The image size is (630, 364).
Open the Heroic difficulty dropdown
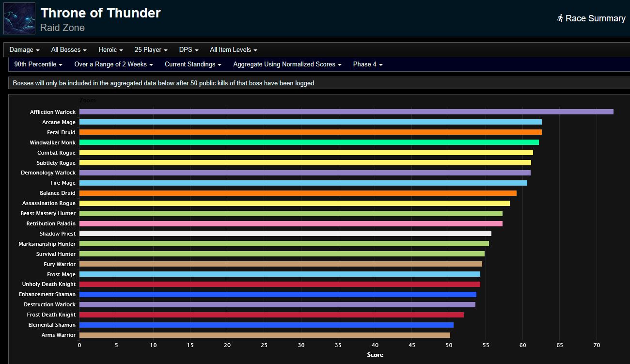[x=110, y=49]
